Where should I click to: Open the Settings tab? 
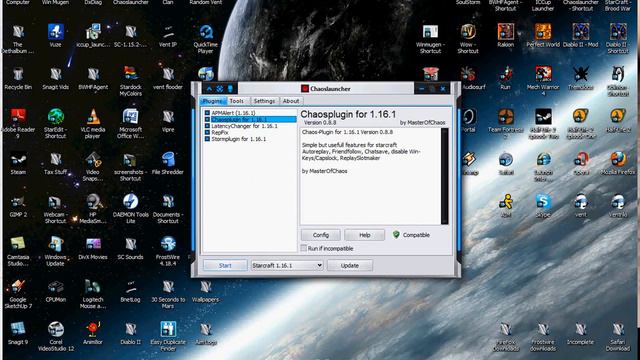[x=264, y=101]
